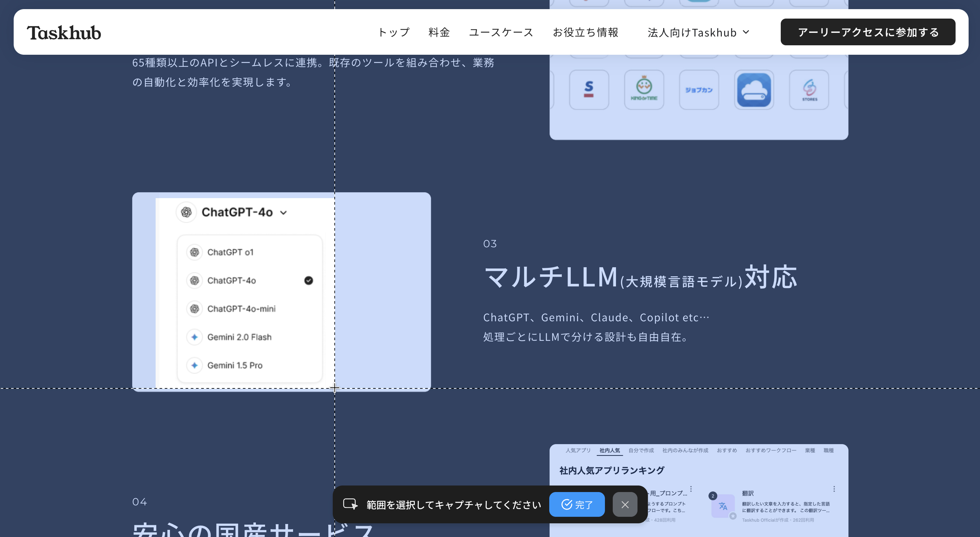Screen dimensions: 980x537
Task: Switch to the 自分で作成 tab
Action: (x=641, y=450)
